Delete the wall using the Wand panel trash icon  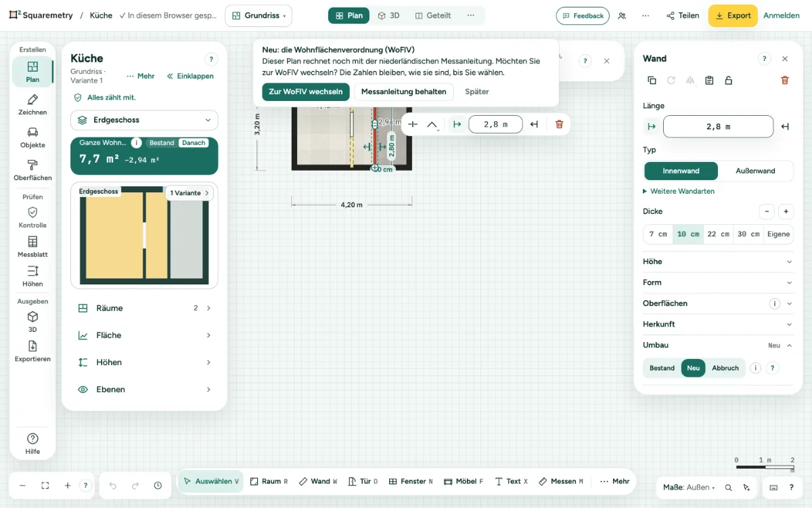tap(785, 80)
